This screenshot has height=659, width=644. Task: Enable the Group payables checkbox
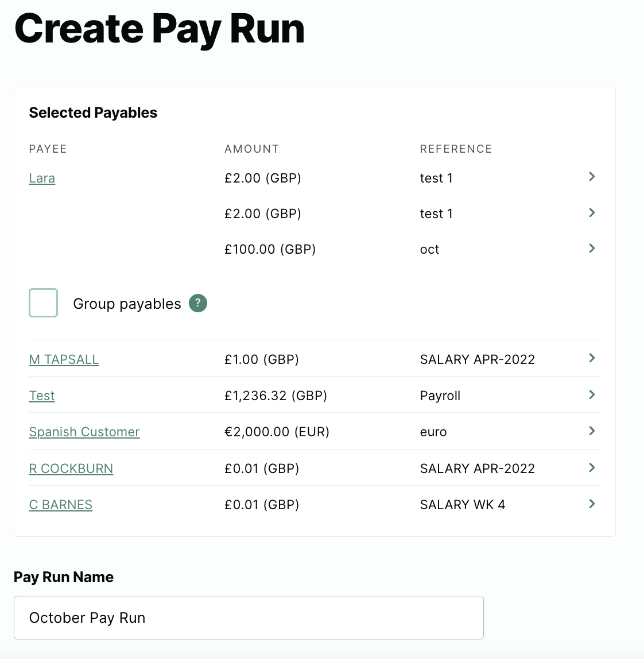coord(43,303)
